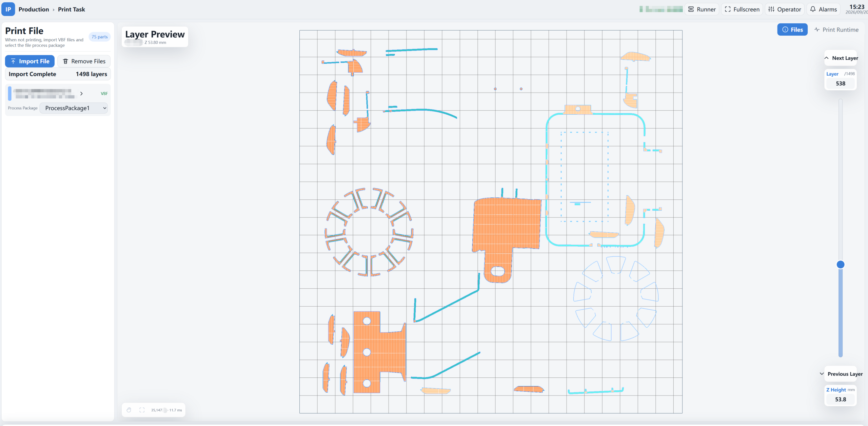The image size is (868, 426).
Task: Click the Import File button
Action: pos(30,61)
